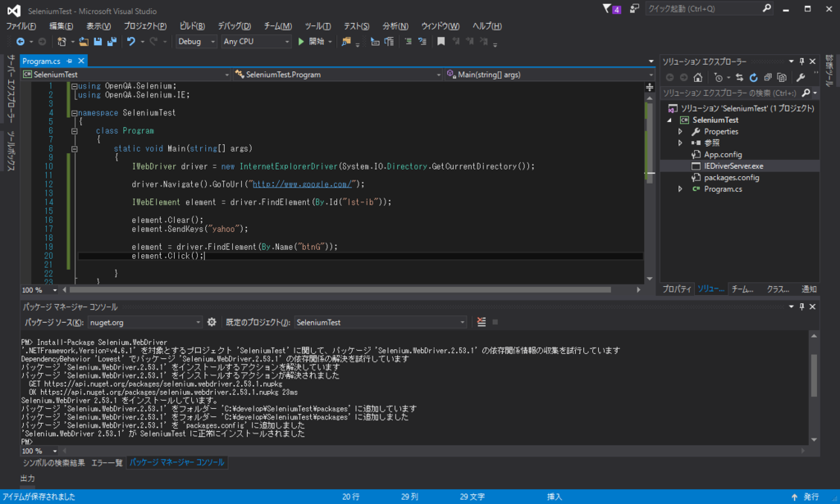Pin the Program.cs tab
The width and height of the screenshot is (840, 504).
(69, 61)
